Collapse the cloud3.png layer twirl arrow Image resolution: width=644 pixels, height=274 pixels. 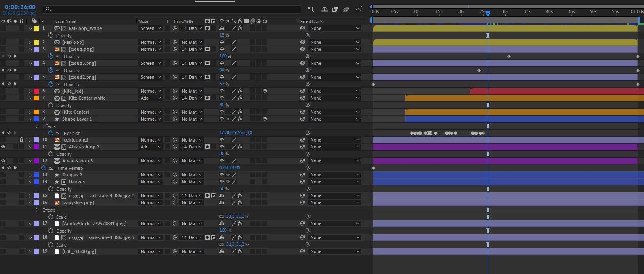point(30,63)
